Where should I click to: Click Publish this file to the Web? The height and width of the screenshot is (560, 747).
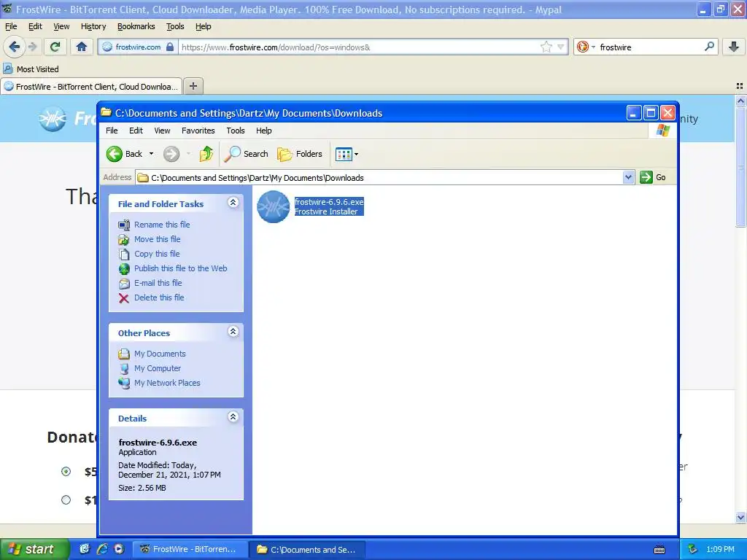(x=181, y=268)
